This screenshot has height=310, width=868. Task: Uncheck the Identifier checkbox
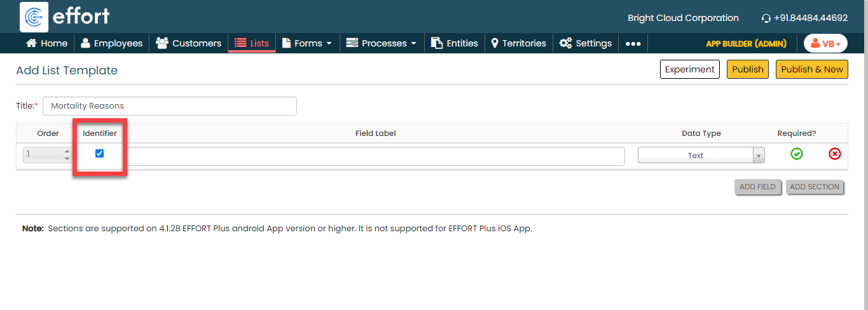point(99,153)
